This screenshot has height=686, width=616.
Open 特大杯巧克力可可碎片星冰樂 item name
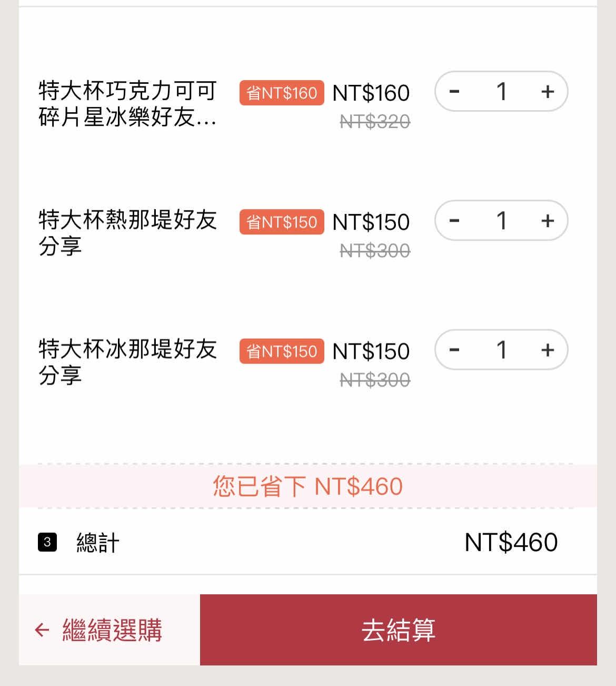pyautogui.click(x=127, y=104)
